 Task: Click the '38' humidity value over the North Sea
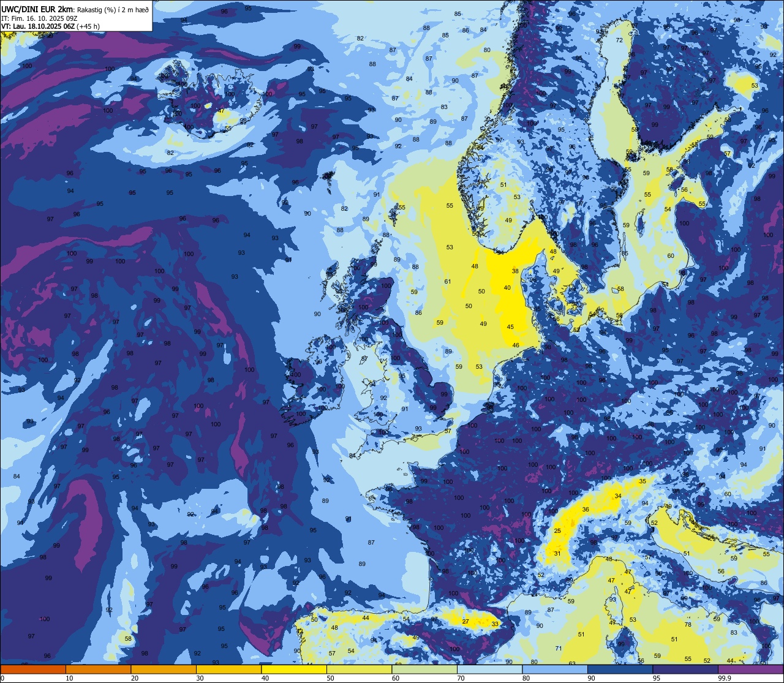click(515, 271)
